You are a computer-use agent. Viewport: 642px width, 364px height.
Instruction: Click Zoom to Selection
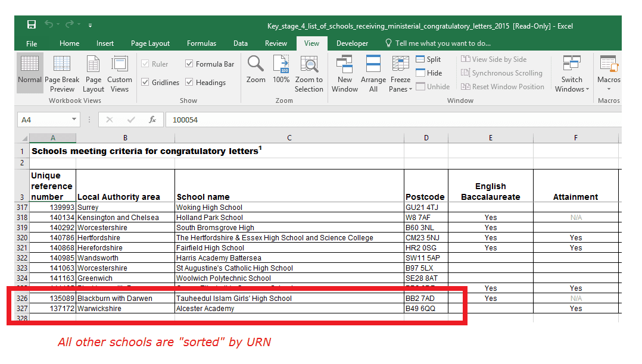point(308,74)
